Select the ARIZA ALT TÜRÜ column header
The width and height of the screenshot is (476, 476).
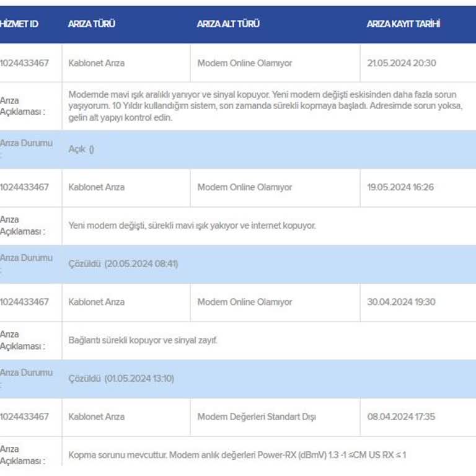point(228,24)
